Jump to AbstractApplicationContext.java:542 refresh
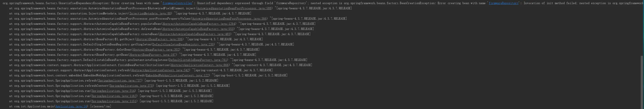 160,70
